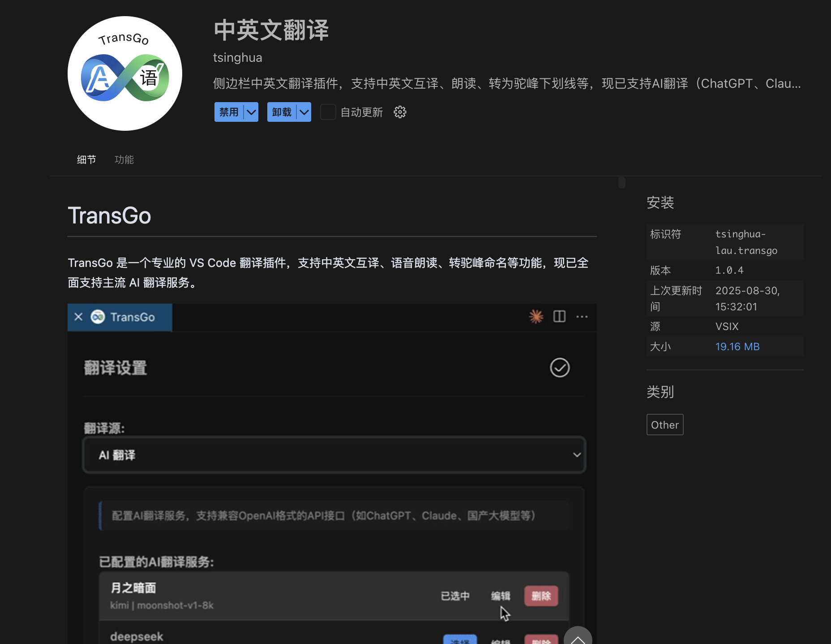Click the tsinghua publisher name
Image resolution: width=831 pixels, height=644 pixels.
point(237,58)
